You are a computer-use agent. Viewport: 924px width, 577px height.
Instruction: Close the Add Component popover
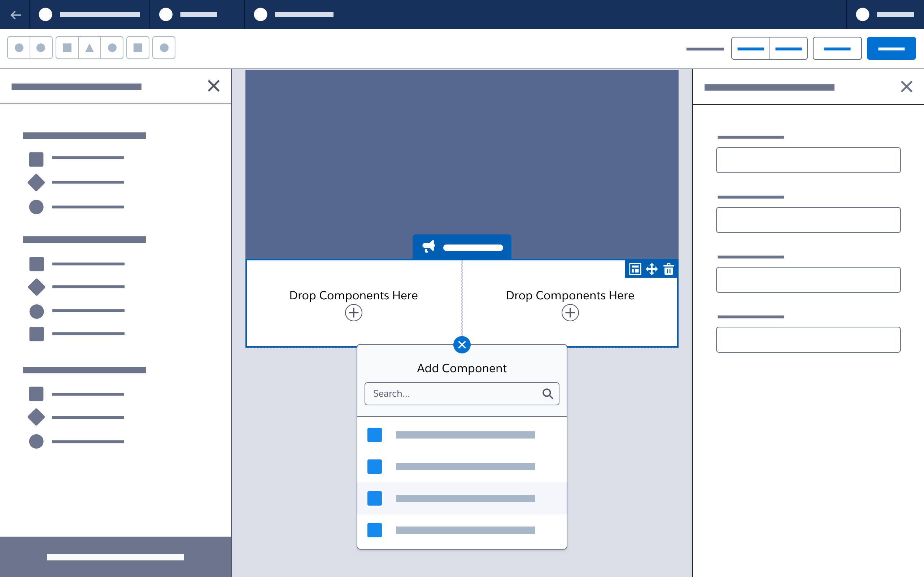pos(462,345)
